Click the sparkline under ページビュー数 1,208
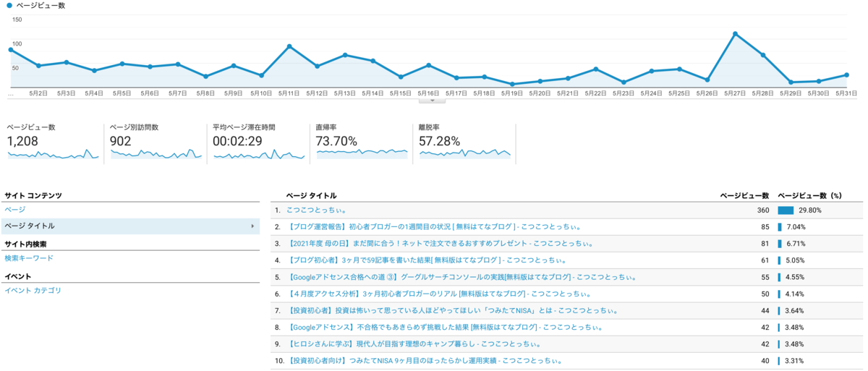The width and height of the screenshot is (868, 371). (x=53, y=154)
